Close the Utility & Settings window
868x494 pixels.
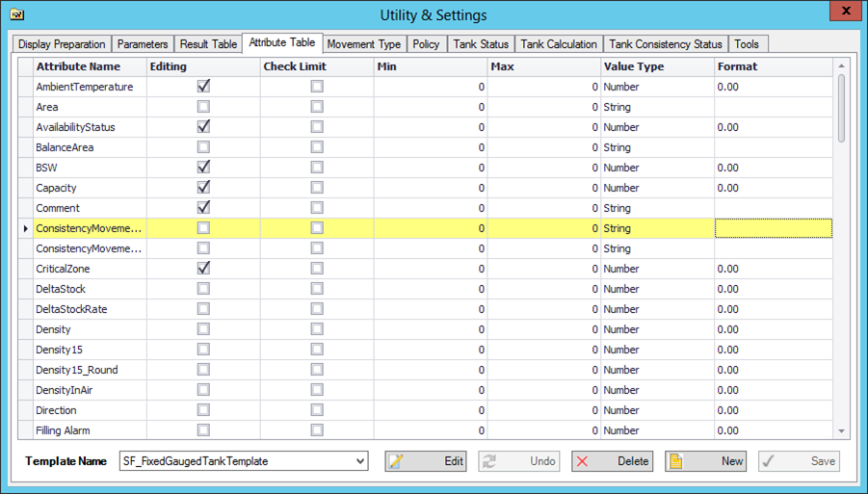pyautogui.click(x=846, y=11)
